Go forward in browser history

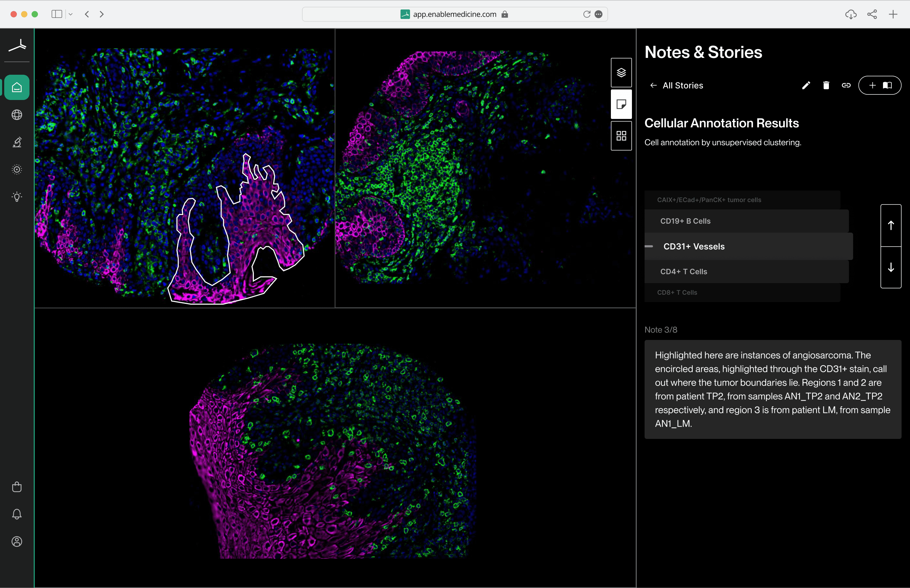(101, 14)
